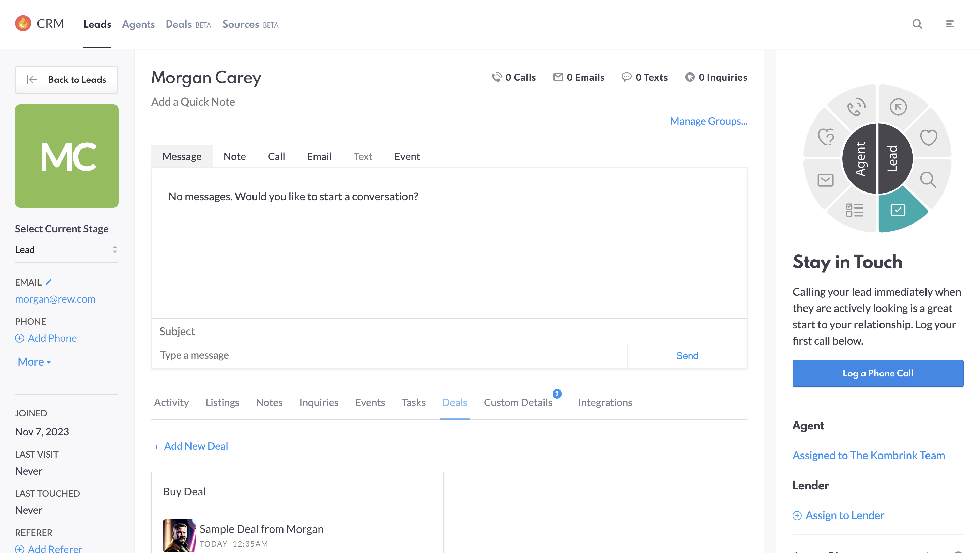Go to Agents in the top navigation
This screenshot has width=980, height=554.
138,24
